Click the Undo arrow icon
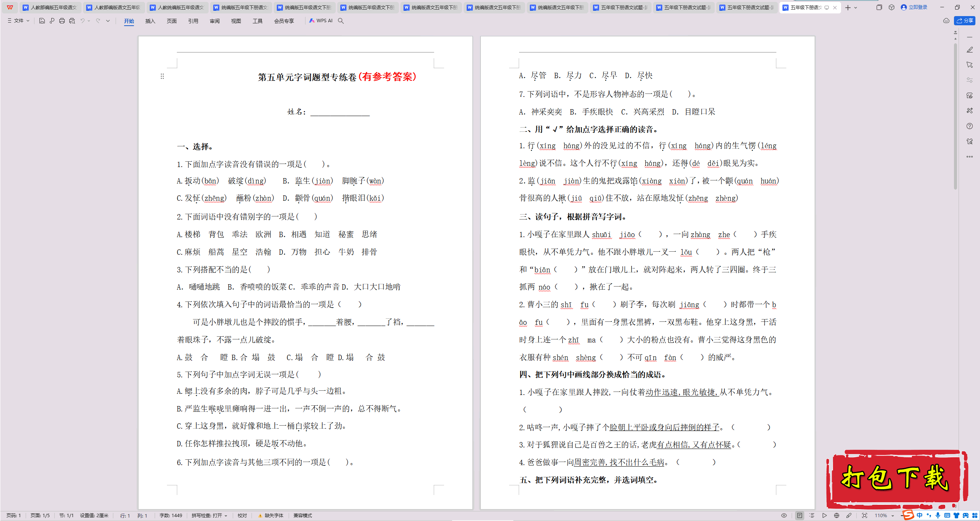Viewport: 980px width, 521px height. coord(82,21)
